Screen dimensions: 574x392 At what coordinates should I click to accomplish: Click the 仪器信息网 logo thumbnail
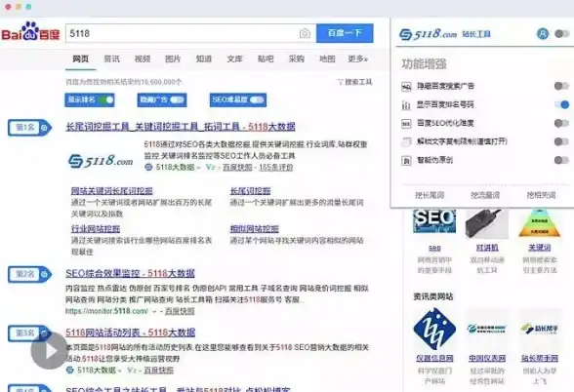434,329
